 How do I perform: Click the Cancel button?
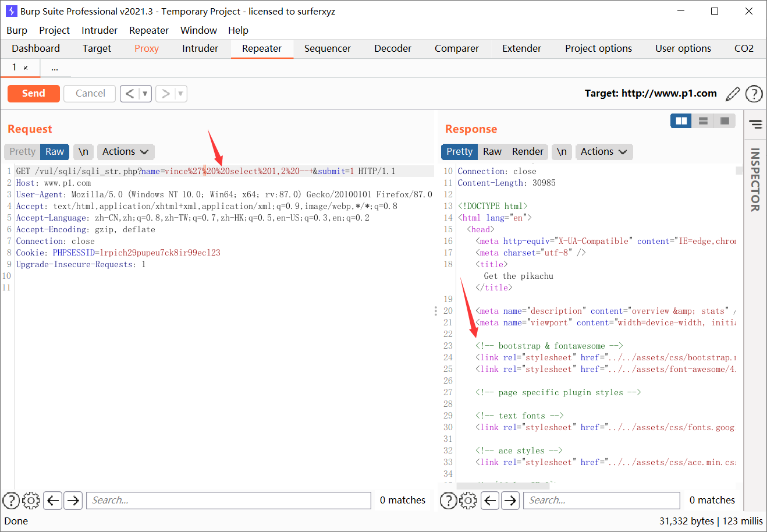(x=90, y=93)
